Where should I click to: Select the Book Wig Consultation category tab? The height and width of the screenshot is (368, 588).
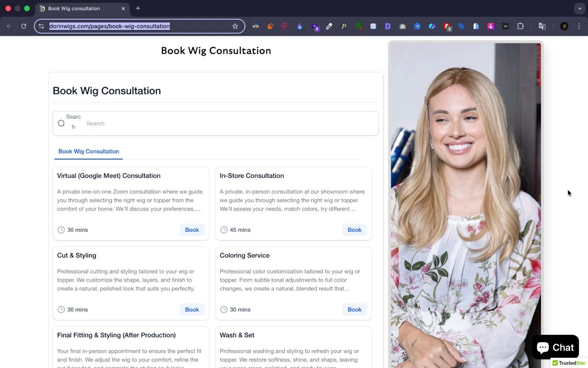[89, 151]
